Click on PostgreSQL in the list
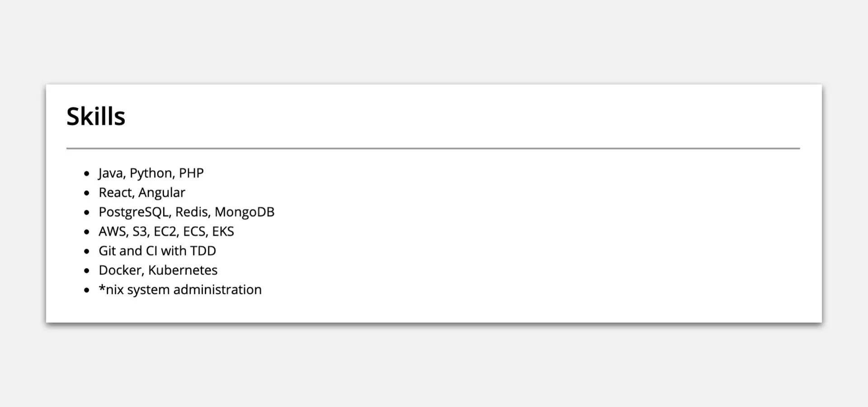The height and width of the screenshot is (407, 868). (133, 212)
